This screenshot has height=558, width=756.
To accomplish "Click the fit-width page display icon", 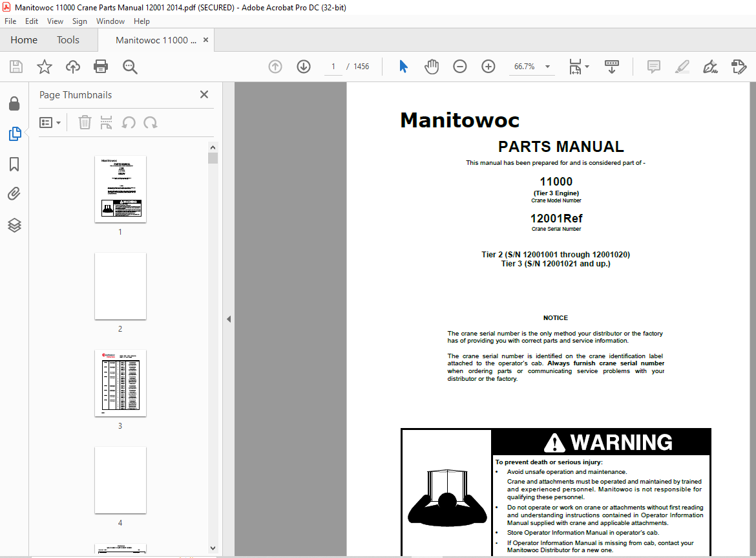I will (575, 67).
